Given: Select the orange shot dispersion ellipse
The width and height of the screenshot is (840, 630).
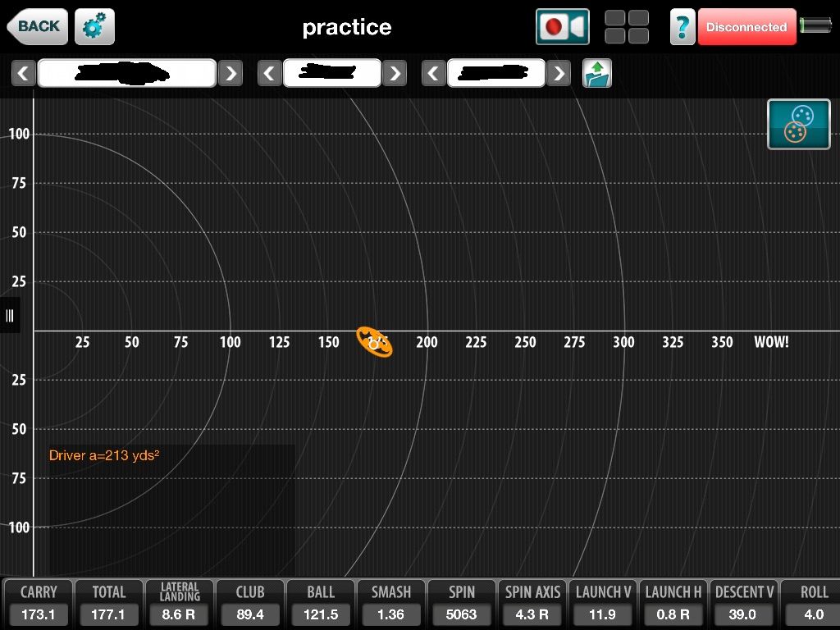Looking at the screenshot, I should click(x=374, y=341).
